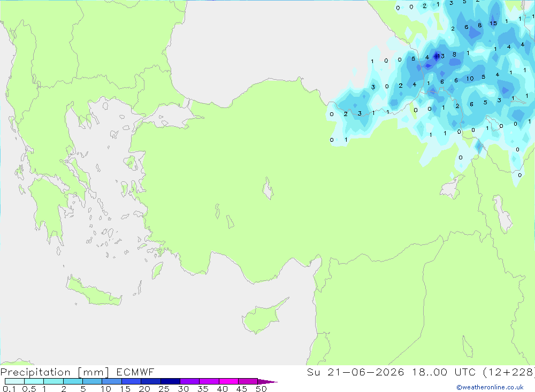Click the legend label '40'

click(222, 389)
